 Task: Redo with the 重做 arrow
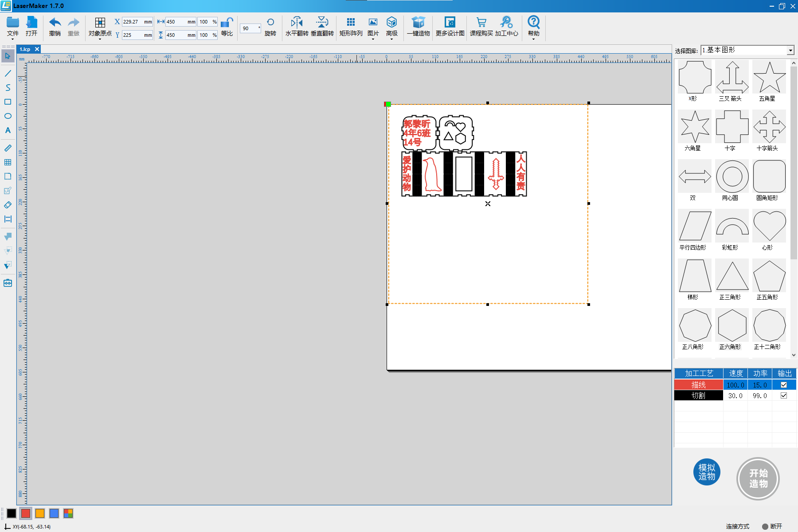74,22
